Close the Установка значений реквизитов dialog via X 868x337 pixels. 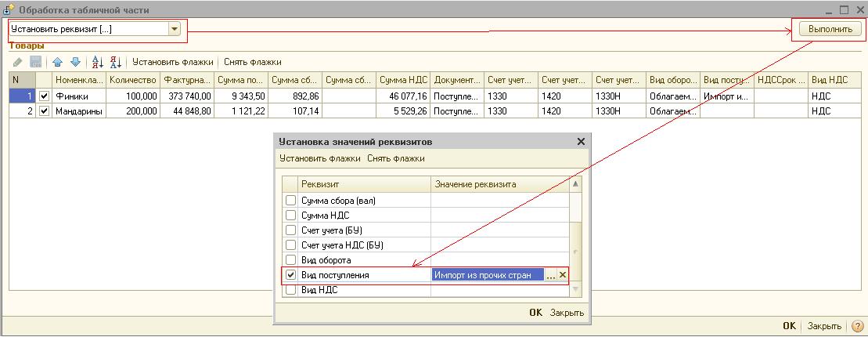point(581,142)
